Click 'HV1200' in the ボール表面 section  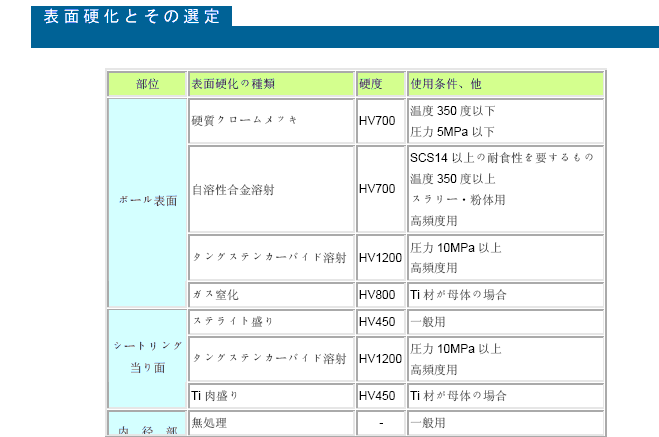(x=380, y=258)
